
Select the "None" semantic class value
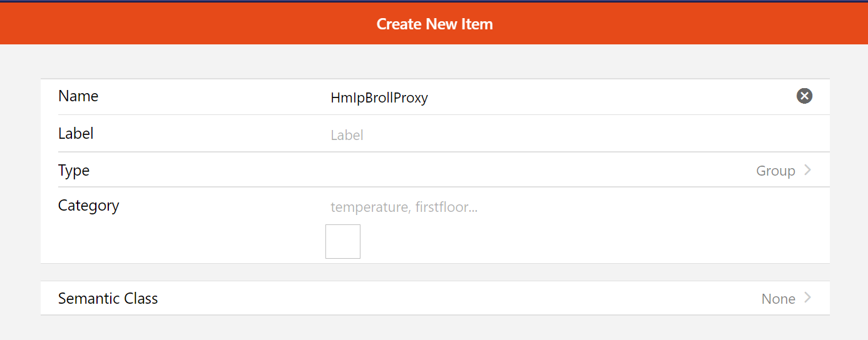click(x=778, y=299)
